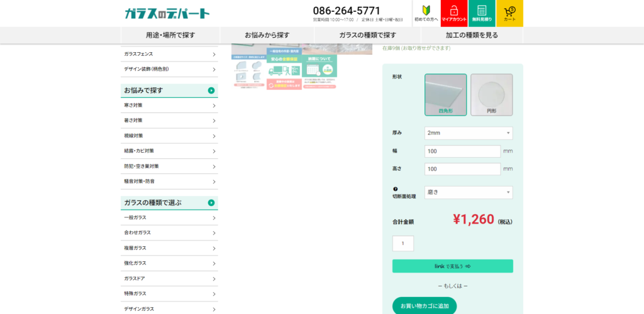644x314 pixels.
Task: Open the 厚み 2mm dropdown
Action: click(x=468, y=133)
